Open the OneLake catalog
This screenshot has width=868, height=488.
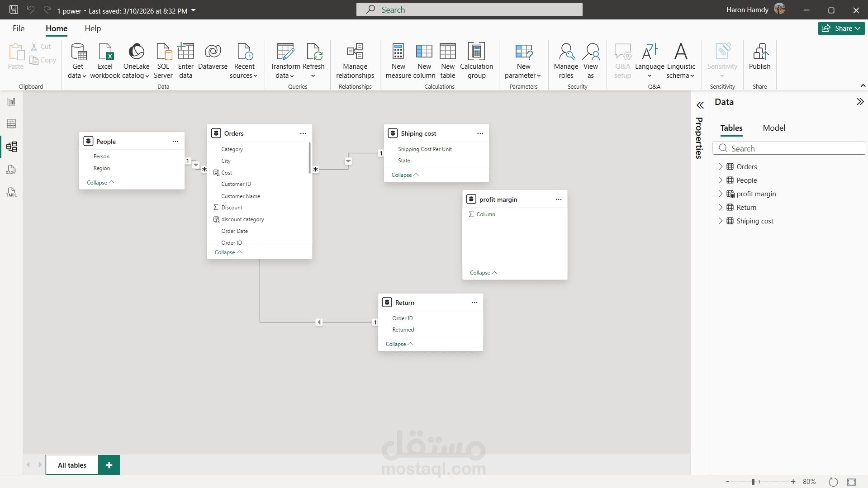[x=136, y=61]
